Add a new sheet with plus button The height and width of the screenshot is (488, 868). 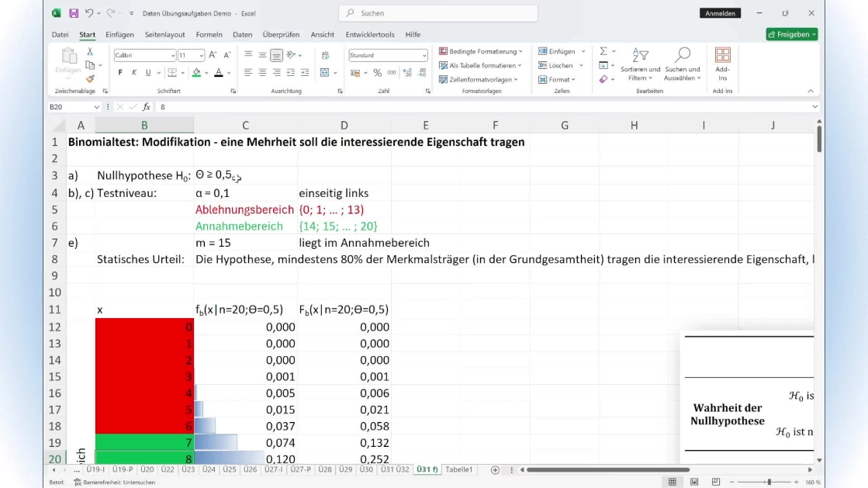click(x=495, y=469)
